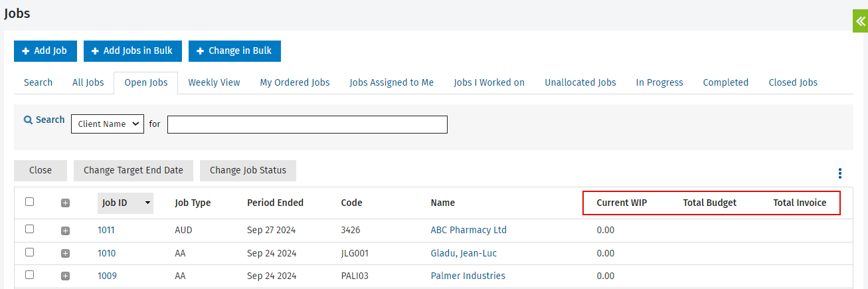Expand details for job 1011
The image size is (868, 289).
tap(65, 231)
